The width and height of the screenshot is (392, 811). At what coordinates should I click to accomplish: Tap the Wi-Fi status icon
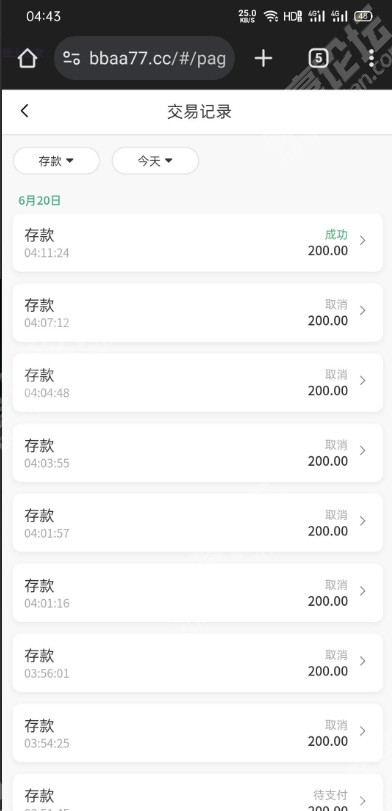(271, 16)
